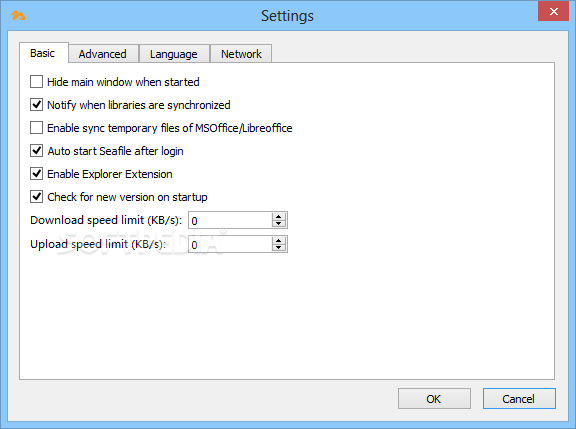Open the Network tab
The height and width of the screenshot is (429, 576).
pos(241,54)
